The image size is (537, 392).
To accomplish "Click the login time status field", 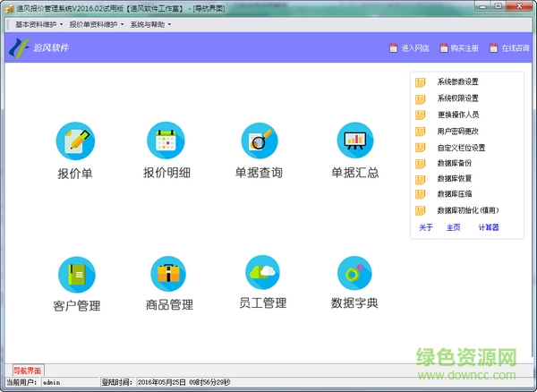I will coord(335,382).
